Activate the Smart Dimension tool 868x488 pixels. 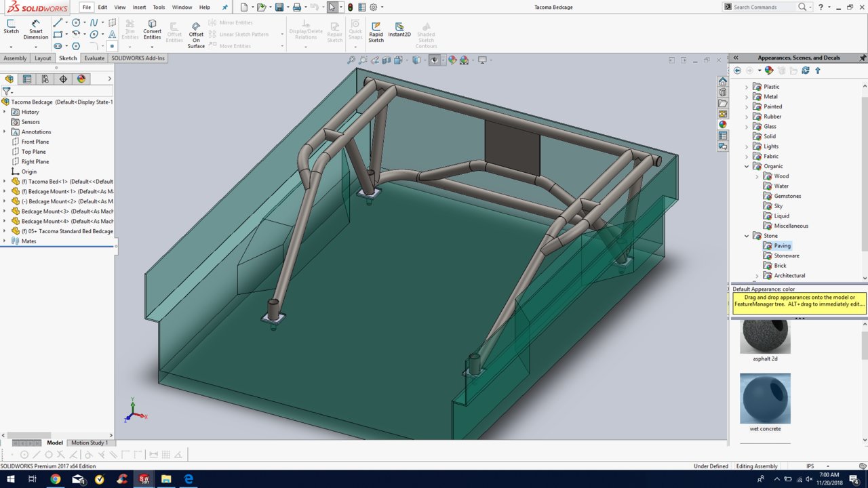36,29
